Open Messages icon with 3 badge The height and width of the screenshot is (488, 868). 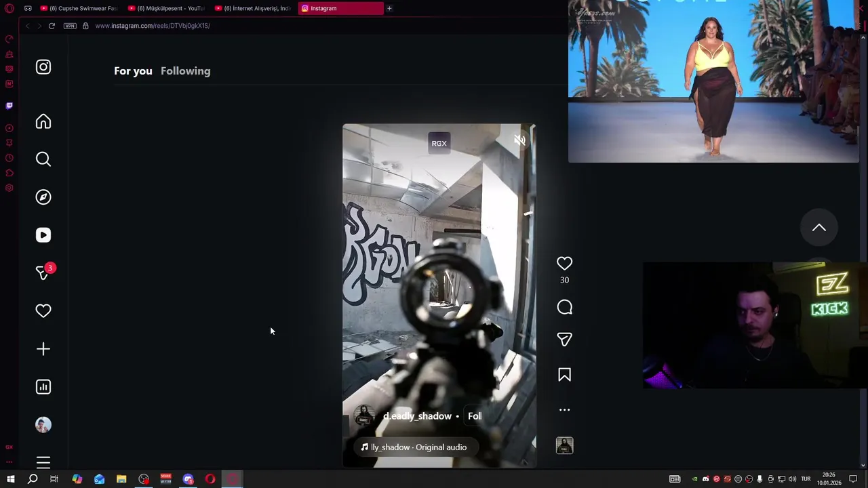click(x=45, y=272)
